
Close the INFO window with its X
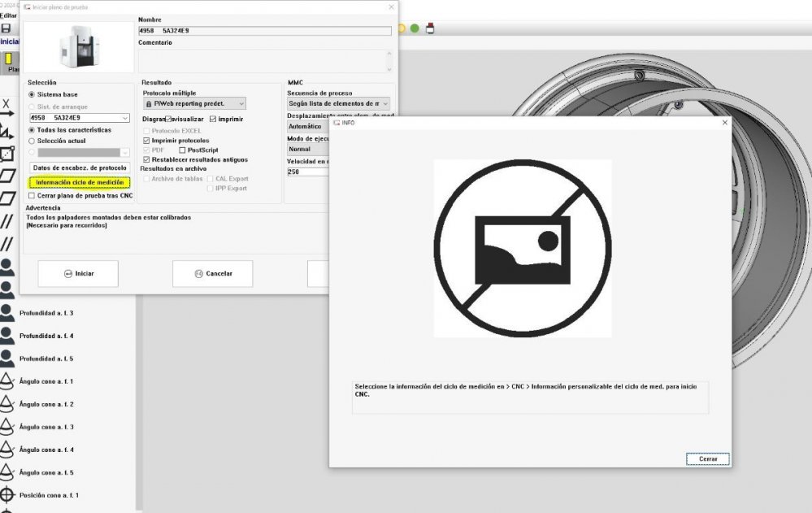point(724,123)
